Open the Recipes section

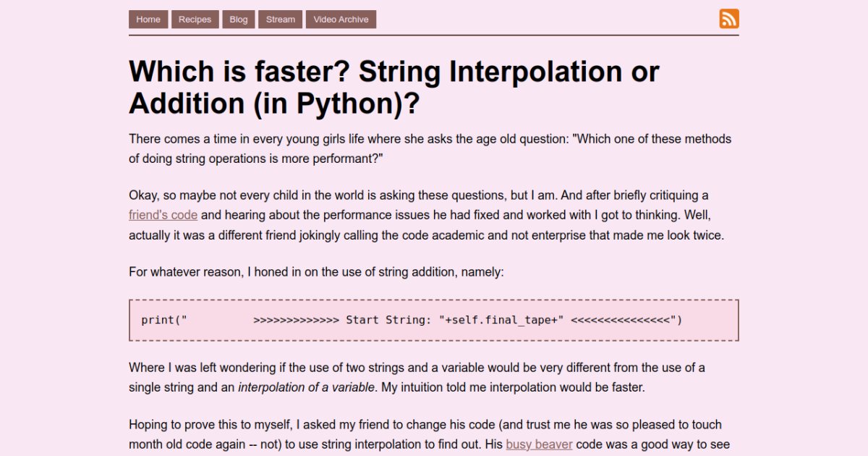point(195,20)
